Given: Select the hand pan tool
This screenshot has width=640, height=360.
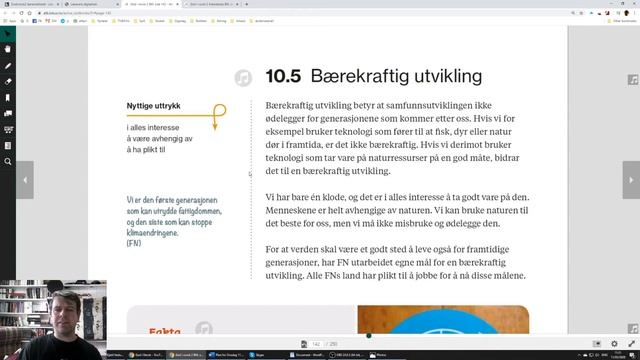Looking at the screenshot, I should [8, 49].
